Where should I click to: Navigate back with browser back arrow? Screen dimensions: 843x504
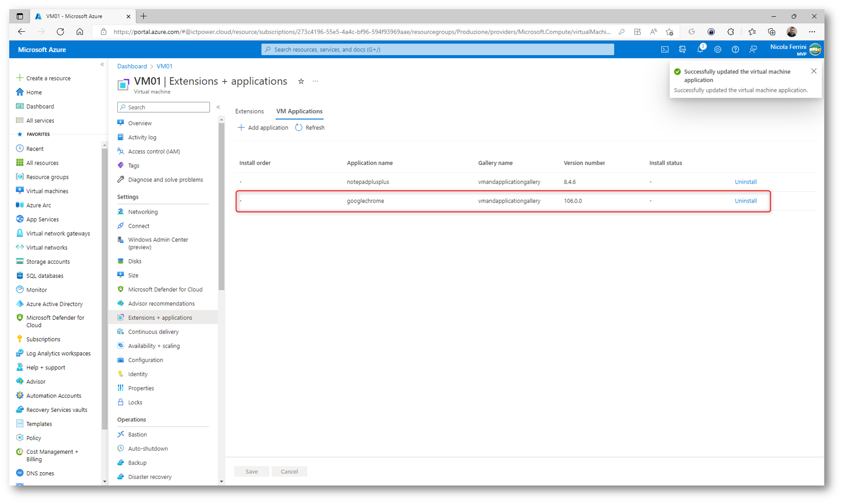point(22,32)
